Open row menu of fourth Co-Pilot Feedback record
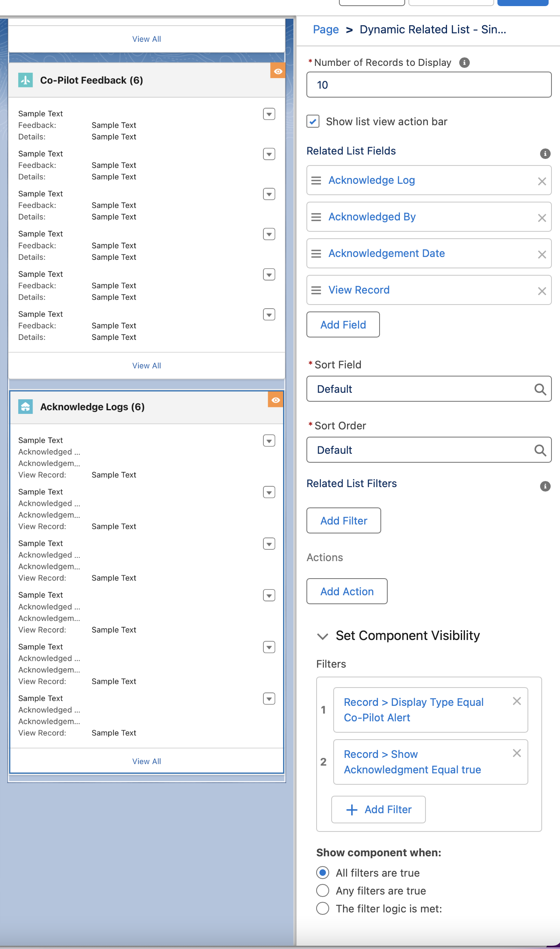The width and height of the screenshot is (560, 949). [x=269, y=234]
